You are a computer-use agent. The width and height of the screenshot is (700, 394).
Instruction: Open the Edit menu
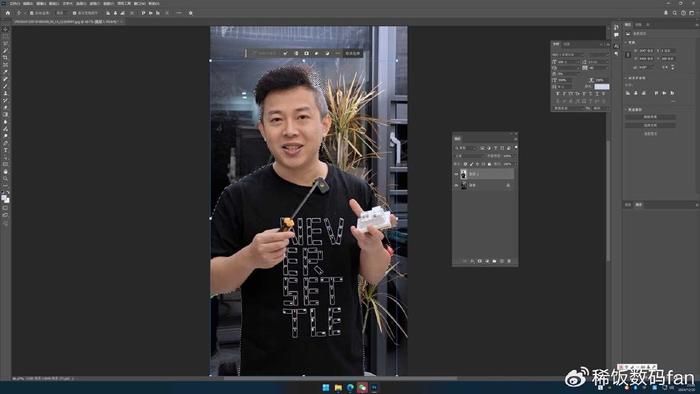(x=28, y=4)
